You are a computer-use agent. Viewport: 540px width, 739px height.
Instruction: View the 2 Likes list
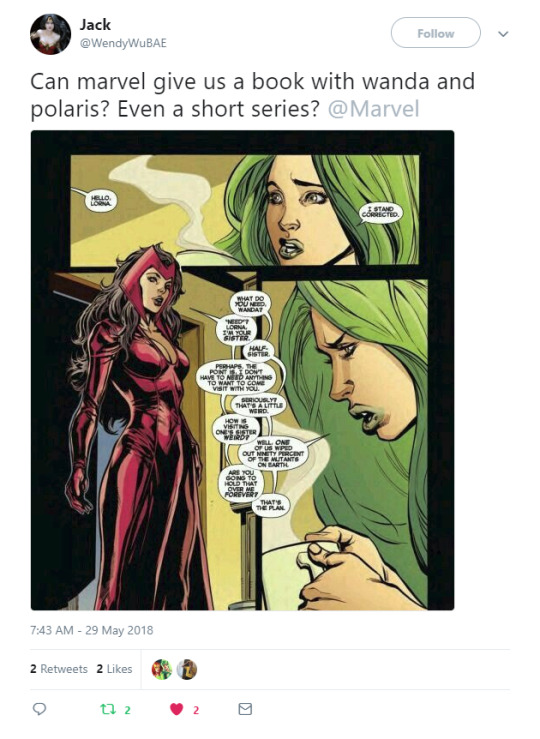(115, 669)
